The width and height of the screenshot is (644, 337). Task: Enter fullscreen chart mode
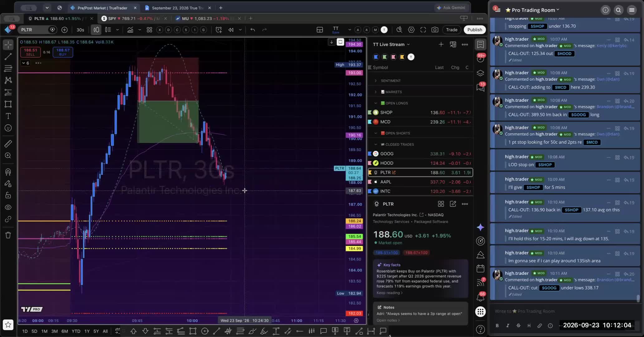pyautogui.click(x=423, y=30)
